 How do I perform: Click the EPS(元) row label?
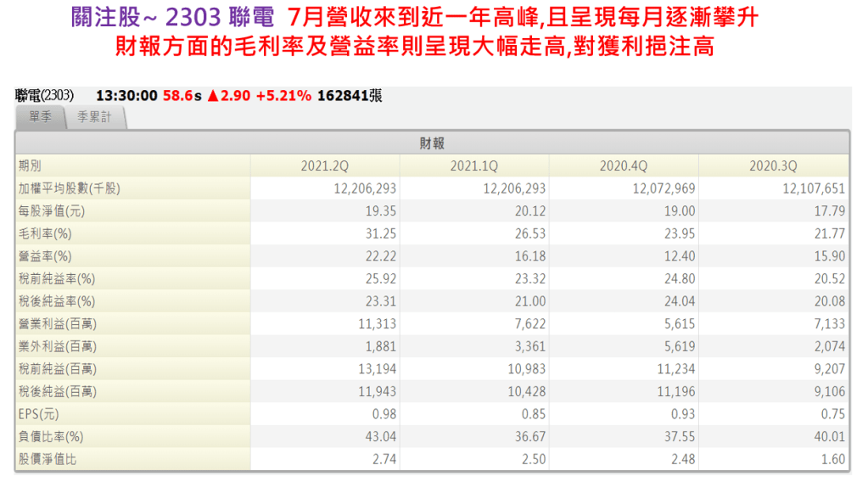tap(39, 414)
